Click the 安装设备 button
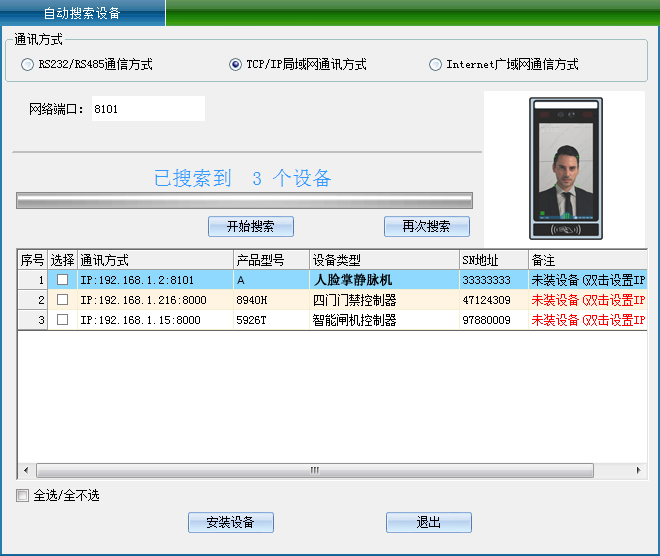 231,522
